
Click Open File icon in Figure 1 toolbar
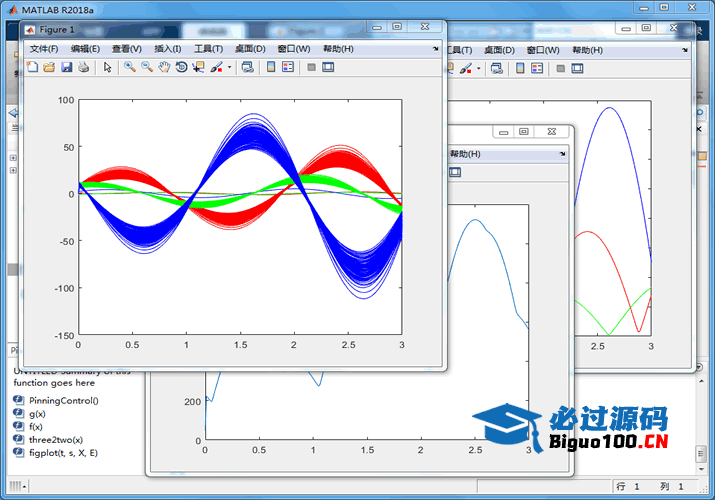pyautogui.click(x=49, y=67)
